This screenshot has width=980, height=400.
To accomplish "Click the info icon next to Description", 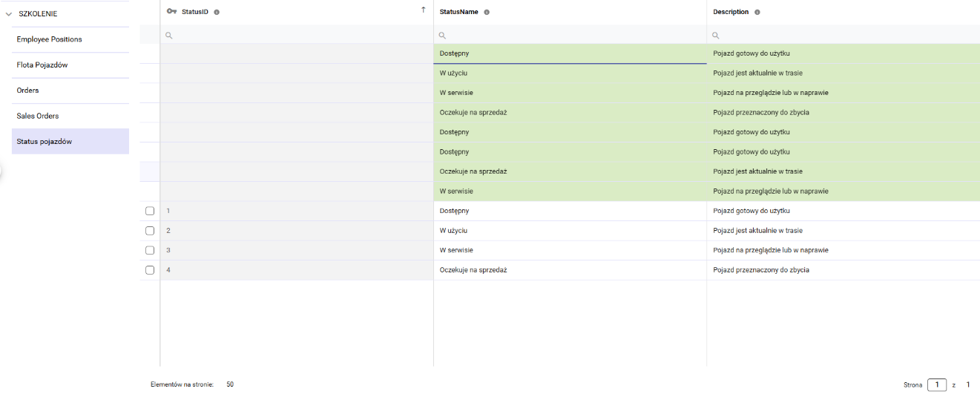I will click(757, 12).
